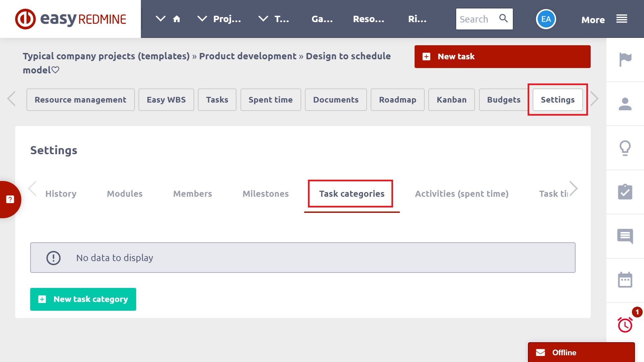Click the alarm clock reminder icon

(625, 324)
